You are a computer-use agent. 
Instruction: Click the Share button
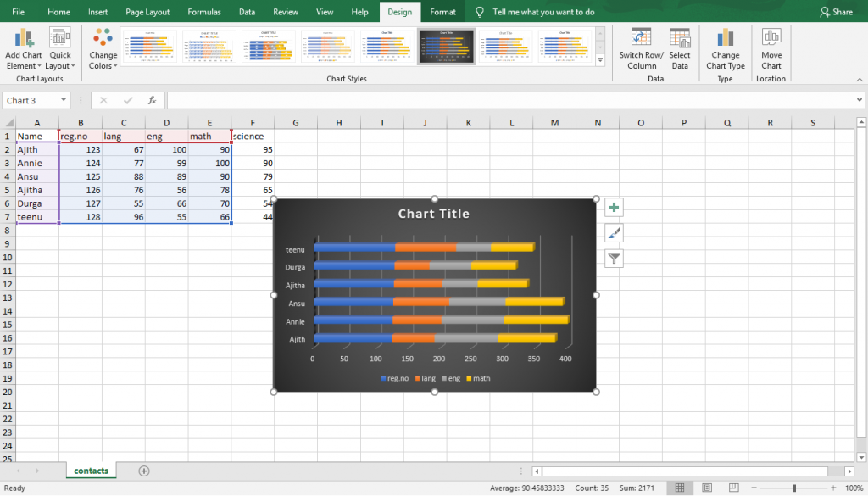[x=837, y=12]
